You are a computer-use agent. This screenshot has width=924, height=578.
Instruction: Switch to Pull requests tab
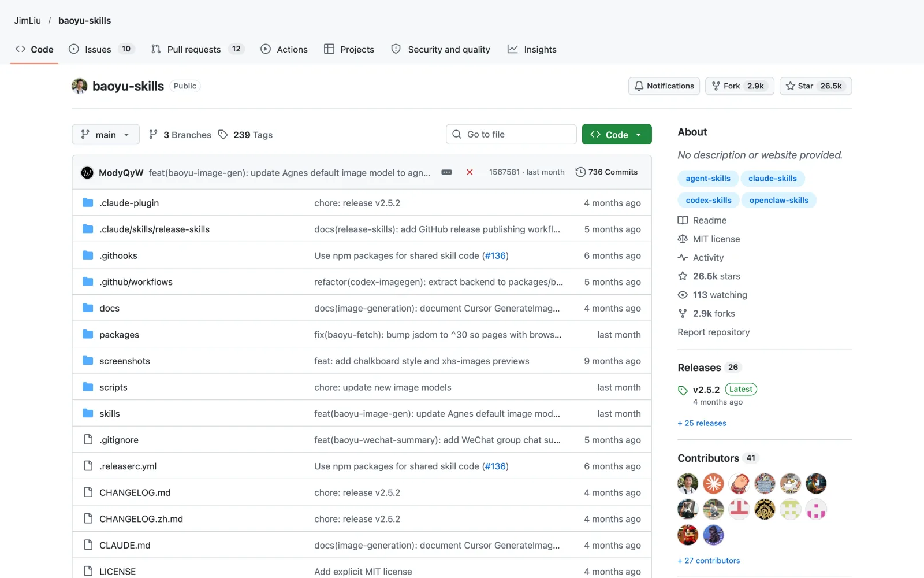pyautogui.click(x=198, y=49)
